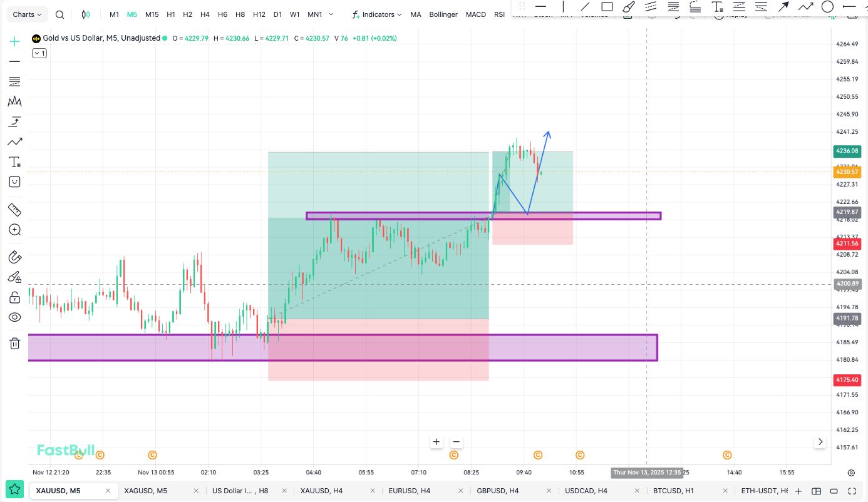Expand the Indicators dropdown
The image size is (868, 502).
coord(377,14)
